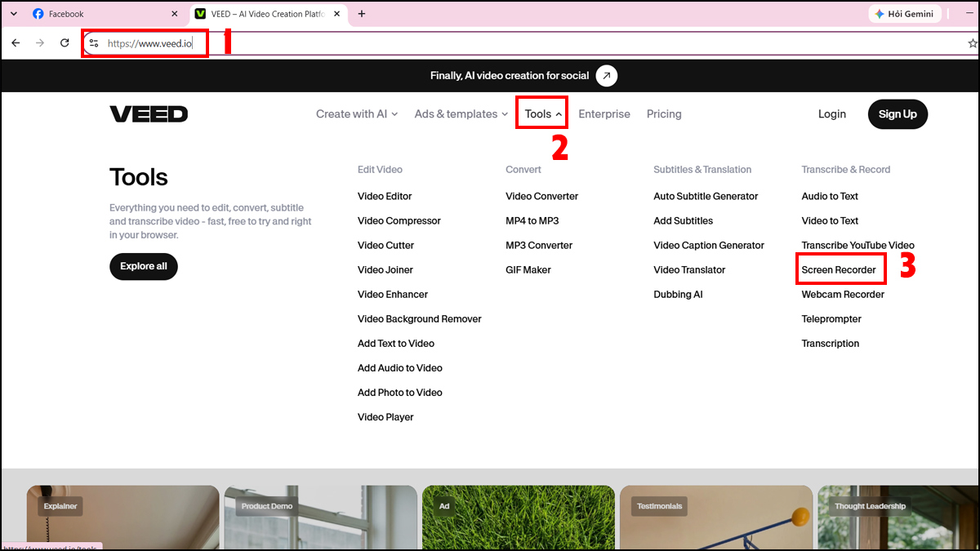Open the Enterprise page

[604, 114]
